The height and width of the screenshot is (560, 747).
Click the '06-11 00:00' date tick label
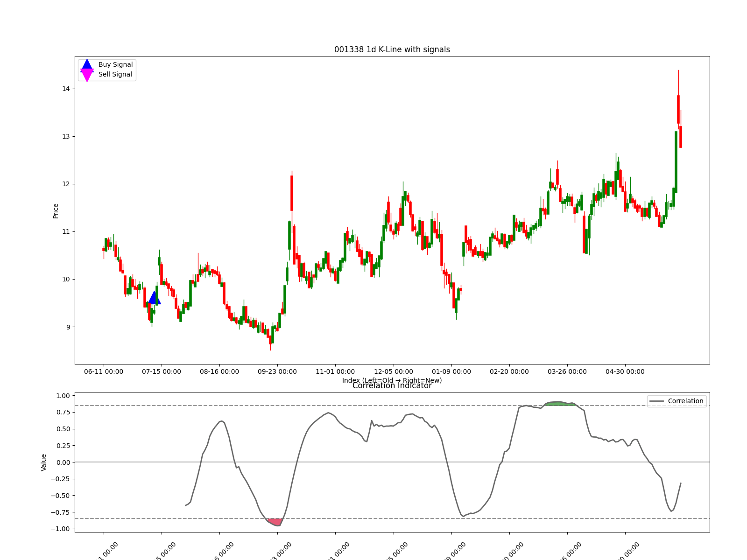104,371
